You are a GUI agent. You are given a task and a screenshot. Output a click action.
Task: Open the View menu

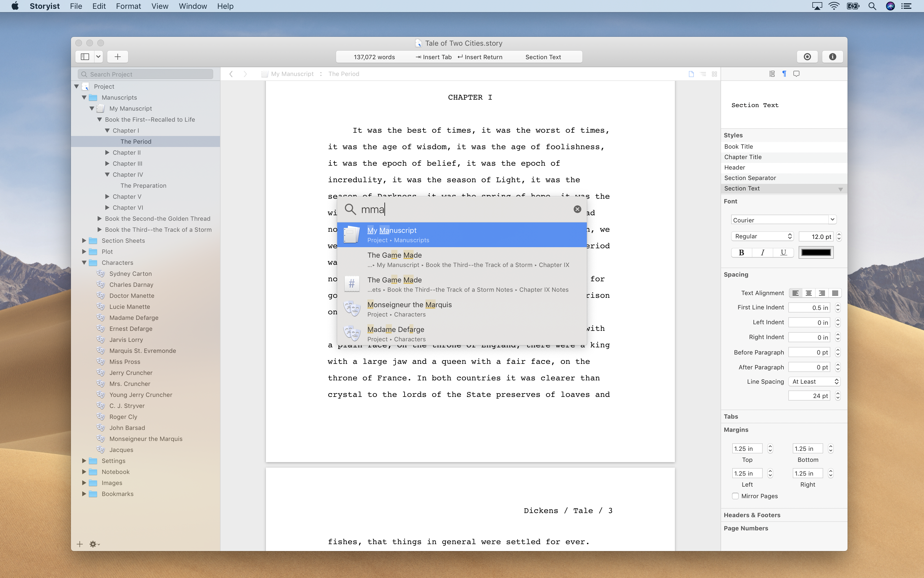pyautogui.click(x=159, y=6)
